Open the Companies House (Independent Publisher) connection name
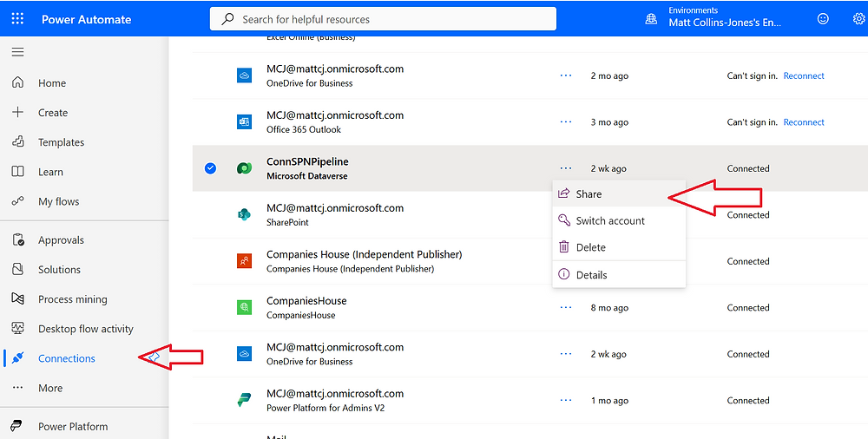The image size is (868, 439). tap(365, 255)
